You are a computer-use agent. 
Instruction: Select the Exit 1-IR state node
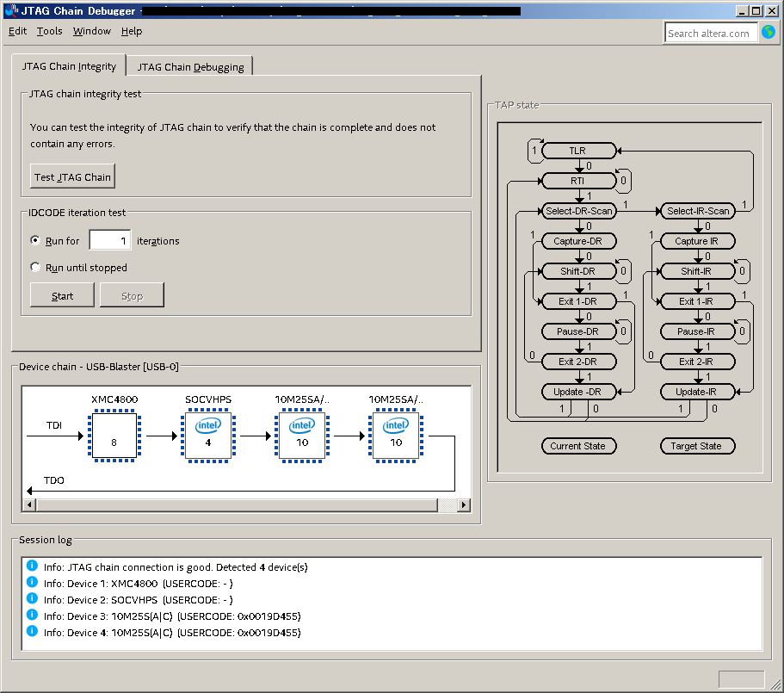[x=698, y=301]
